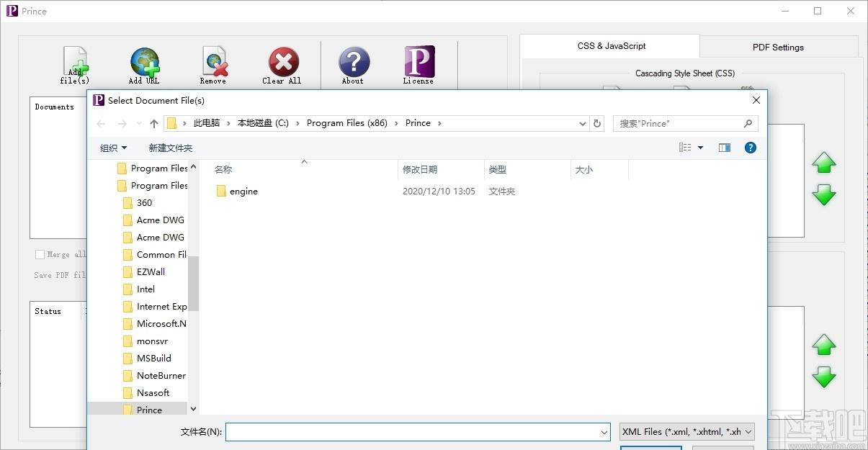This screenshot has height=450, width=868.
Task: Click the search magnifier icon
Action: tap(748, 123)
